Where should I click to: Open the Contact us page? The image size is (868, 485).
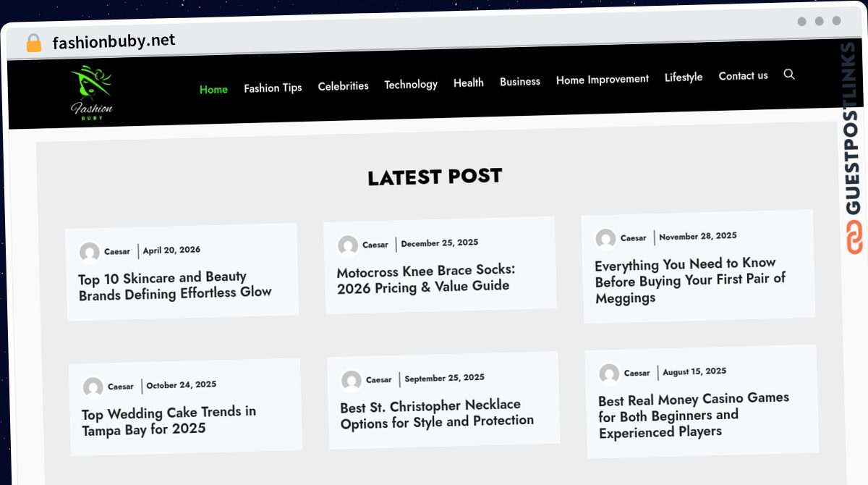pyautogui.click(x=743, y=76)
